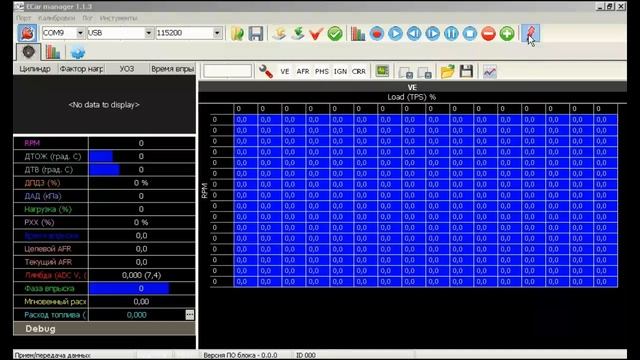Click the Текущий AFR row label
The width and height of the screenshot is (640, 360).
click(48, 262)
